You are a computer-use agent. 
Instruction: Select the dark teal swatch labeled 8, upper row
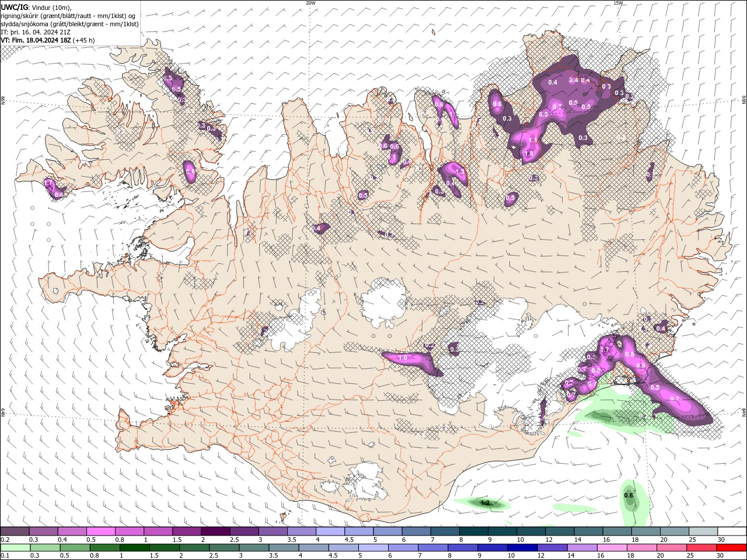473,531
